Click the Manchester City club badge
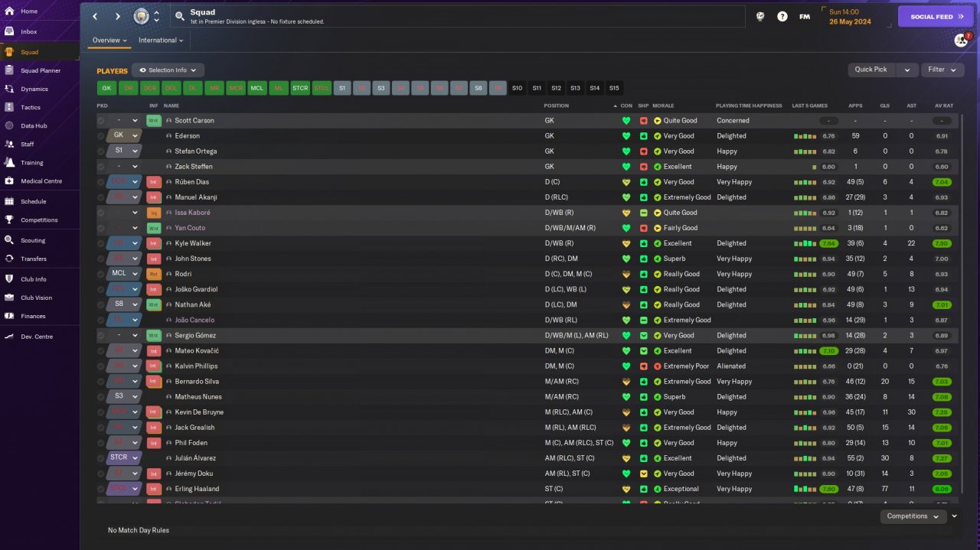The height and width of the screenshot is (550, 980). pos(141,16)
